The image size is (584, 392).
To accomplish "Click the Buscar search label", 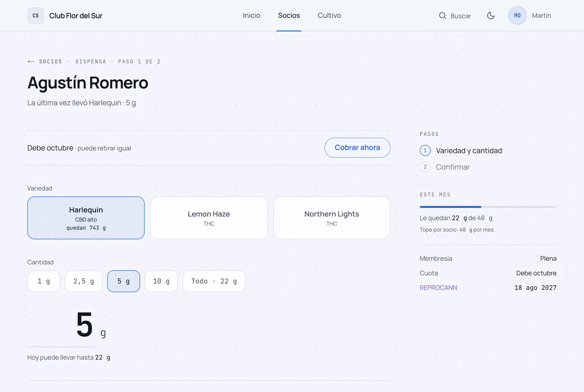I will click(461, 16).
